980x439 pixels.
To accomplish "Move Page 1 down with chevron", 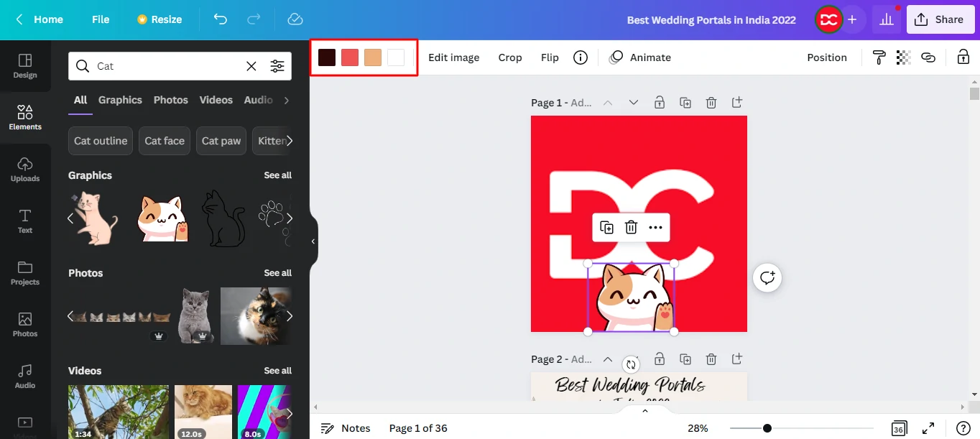I will click(634, 103).
